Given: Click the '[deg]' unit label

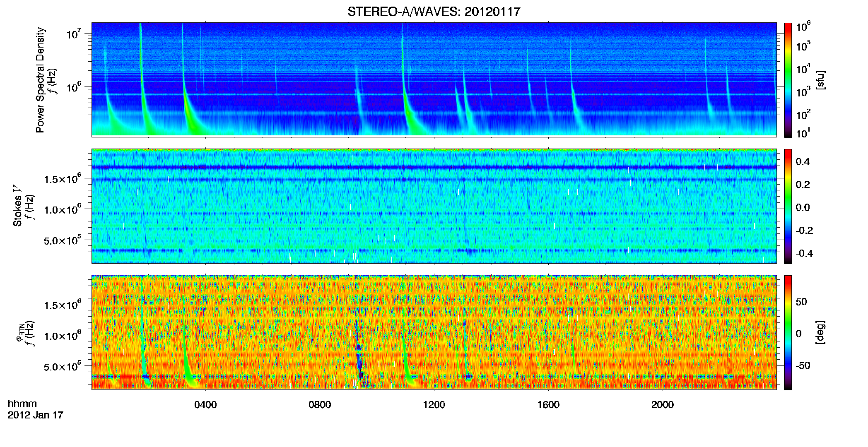Looking at the screenshot, I should tap(820, 332).
